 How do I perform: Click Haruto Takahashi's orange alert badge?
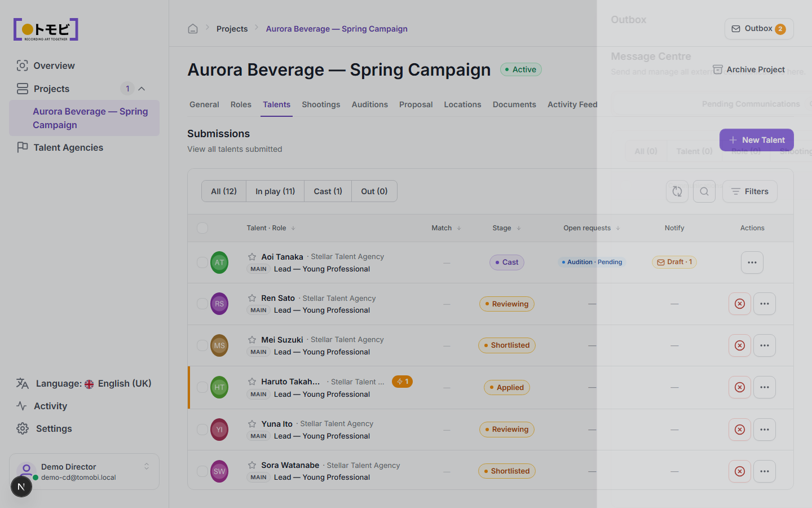click(x=402, y=382)
